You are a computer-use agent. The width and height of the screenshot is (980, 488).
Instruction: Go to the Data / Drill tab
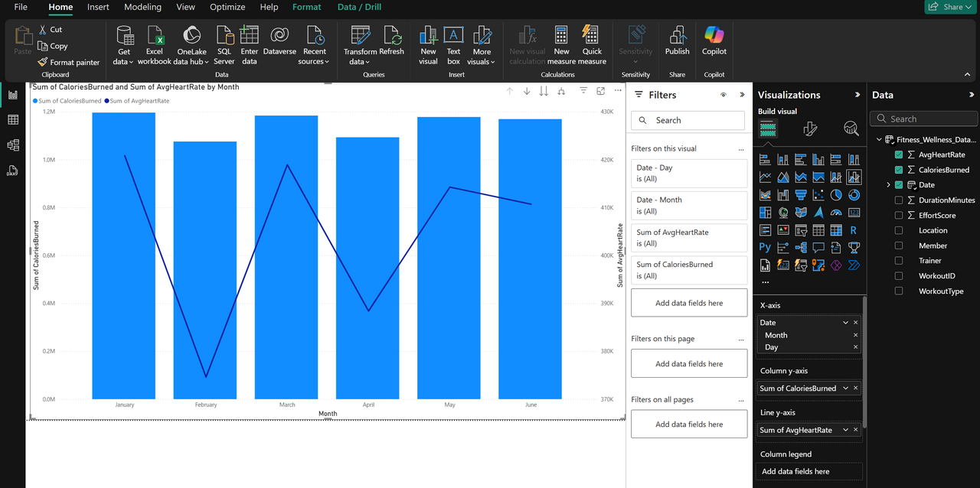pyautogui.click(x=359, y=7)
